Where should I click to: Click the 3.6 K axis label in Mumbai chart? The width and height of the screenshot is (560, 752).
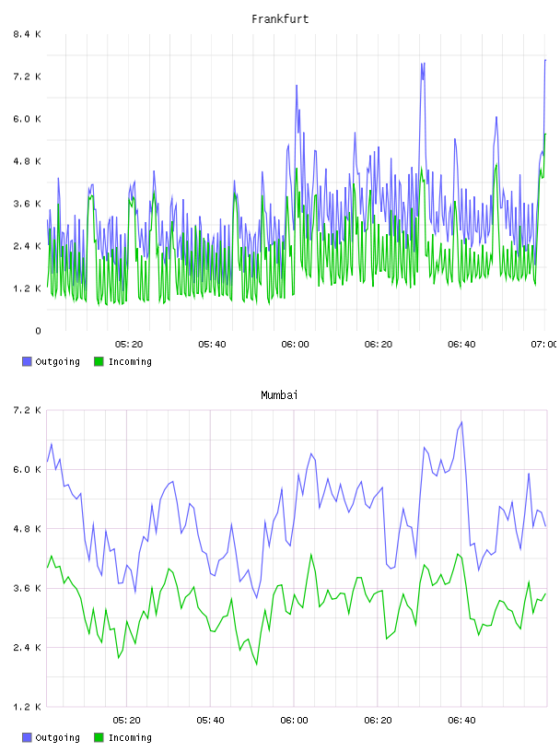point(27,589)
